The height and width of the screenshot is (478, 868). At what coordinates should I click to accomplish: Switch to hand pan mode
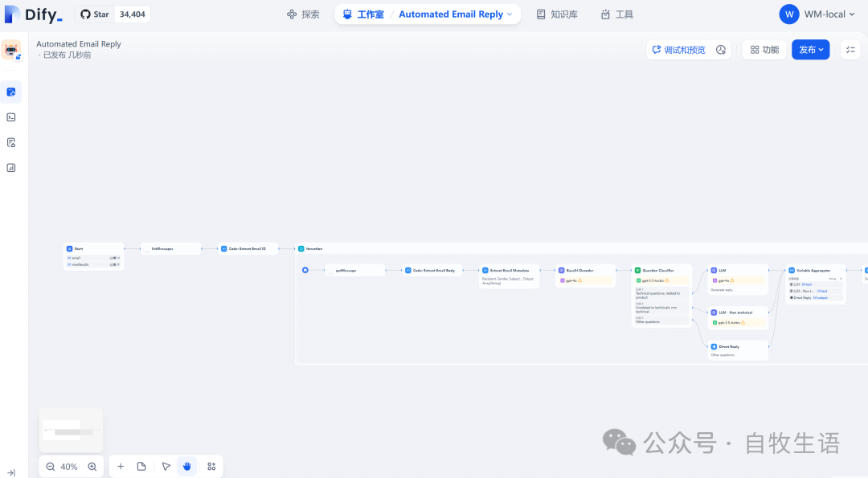point(187,467)
